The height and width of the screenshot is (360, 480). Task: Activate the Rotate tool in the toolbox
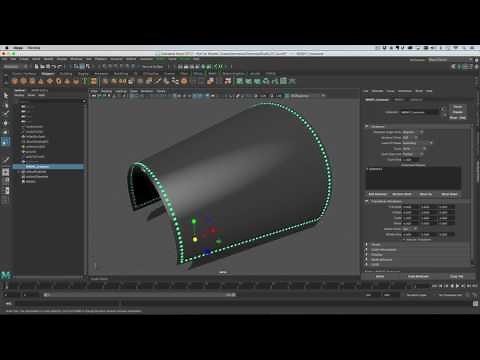pyautogui.click(x=6, y=132)
